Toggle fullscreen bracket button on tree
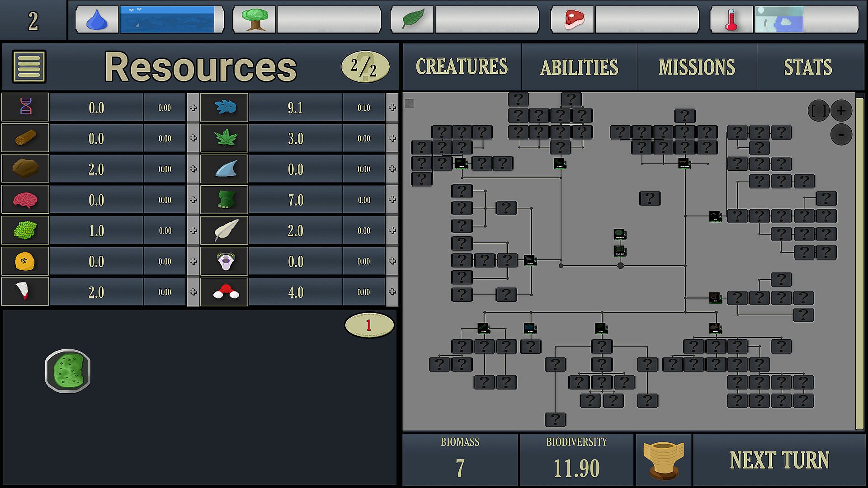Viewport: 868px width, 488px height. [x=818, y=110]
